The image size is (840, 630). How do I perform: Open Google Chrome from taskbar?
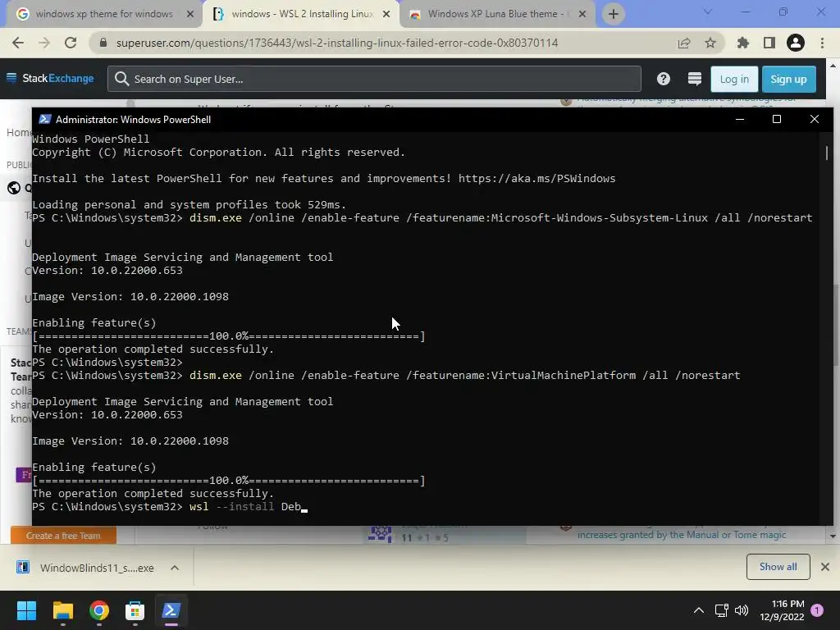99,610
